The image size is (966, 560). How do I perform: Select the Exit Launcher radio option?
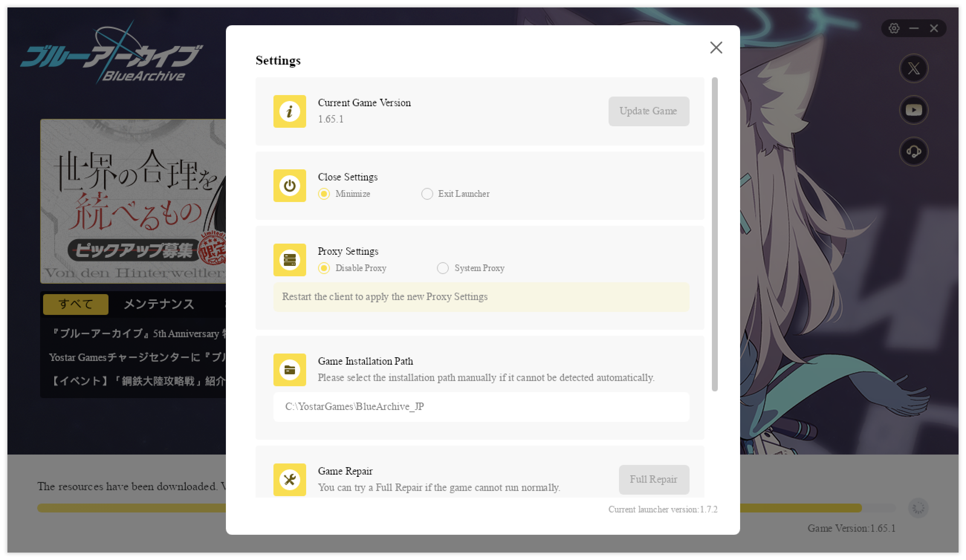tap(427, 194)
